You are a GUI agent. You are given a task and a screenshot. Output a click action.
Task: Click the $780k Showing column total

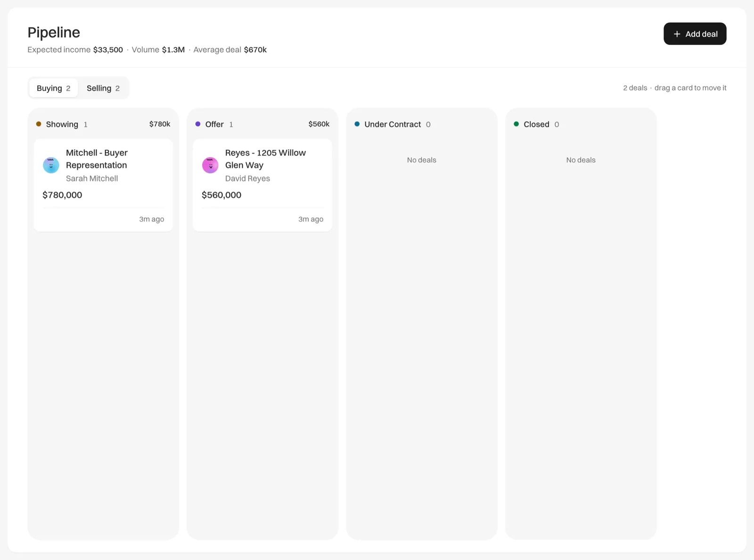(x=160, y=124)
